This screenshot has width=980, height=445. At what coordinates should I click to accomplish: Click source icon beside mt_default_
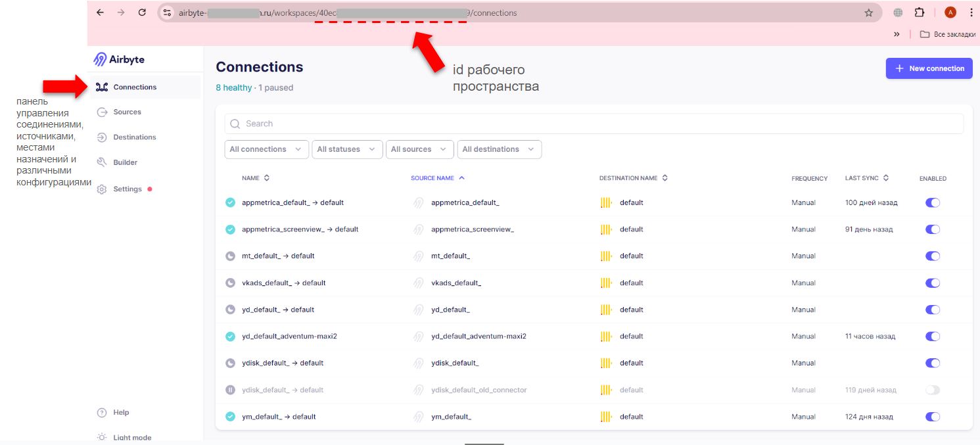point(417,256)
